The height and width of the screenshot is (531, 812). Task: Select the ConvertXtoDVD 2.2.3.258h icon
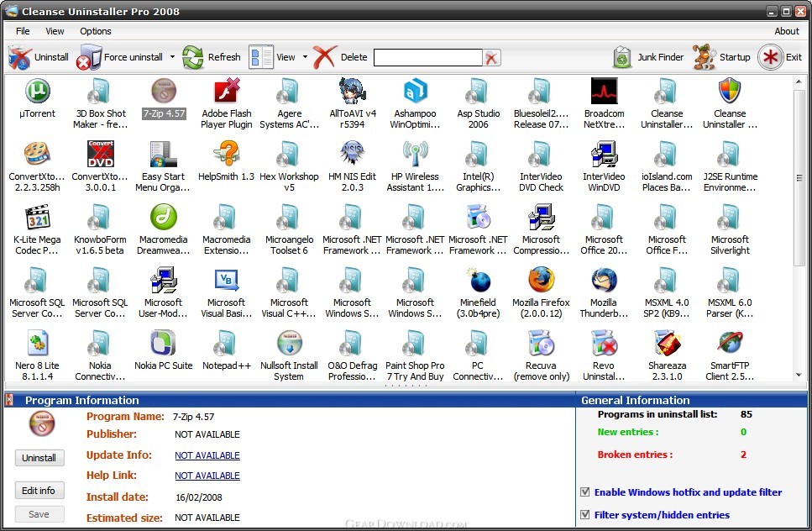coord(37,154)
